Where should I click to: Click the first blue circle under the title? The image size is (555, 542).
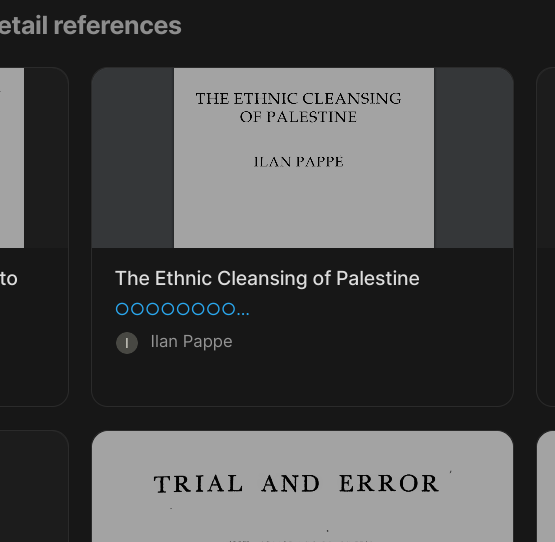[x=122, y=309]
